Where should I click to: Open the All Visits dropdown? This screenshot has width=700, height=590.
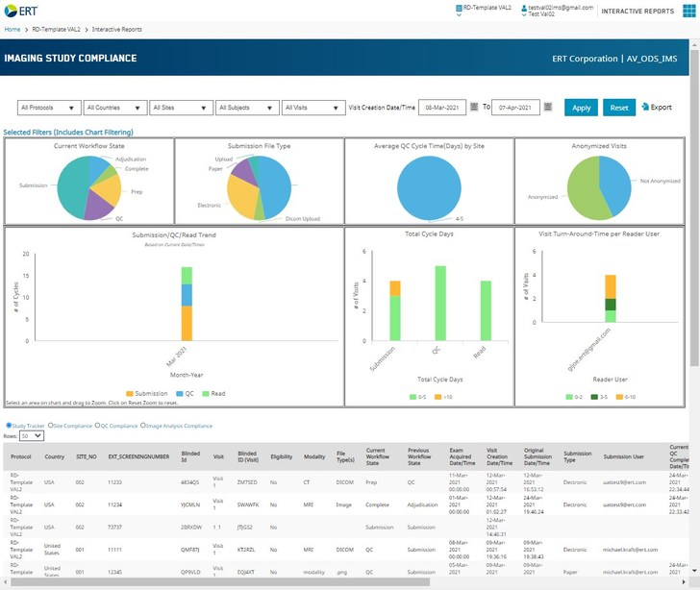click(x=313, y=108)
